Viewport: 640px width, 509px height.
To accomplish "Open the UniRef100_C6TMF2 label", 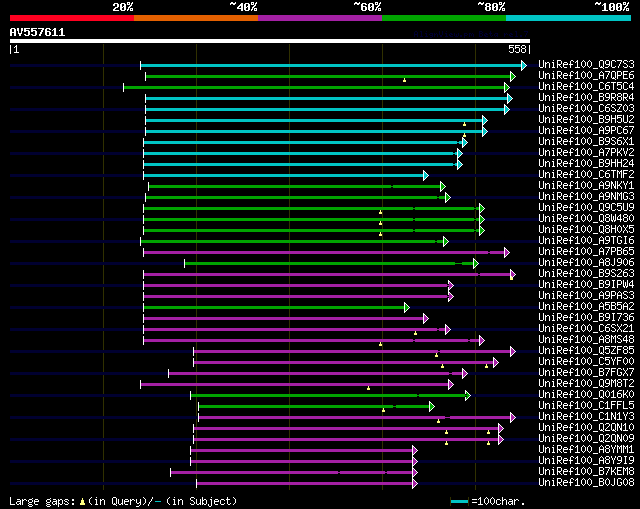I will [586, 175].
